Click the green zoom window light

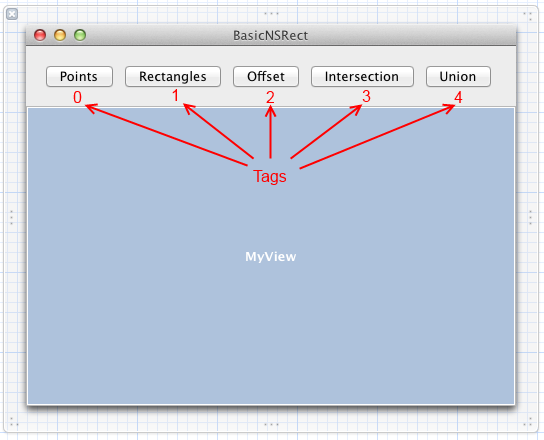tap(80, 35)
